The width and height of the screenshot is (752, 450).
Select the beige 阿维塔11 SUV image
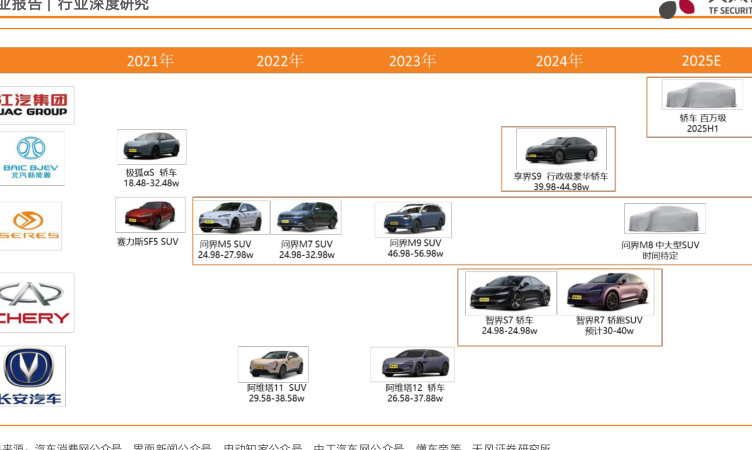pos(273,364)
